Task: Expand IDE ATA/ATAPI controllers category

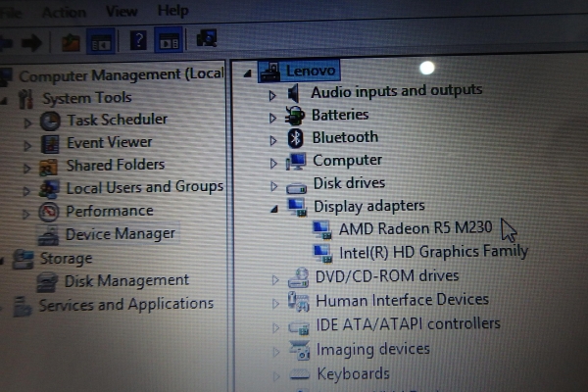Action: click(276, 328)
